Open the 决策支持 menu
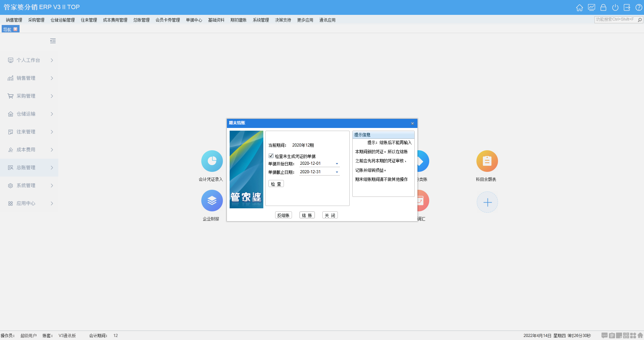Screen dimensions: 644x340 283,20
